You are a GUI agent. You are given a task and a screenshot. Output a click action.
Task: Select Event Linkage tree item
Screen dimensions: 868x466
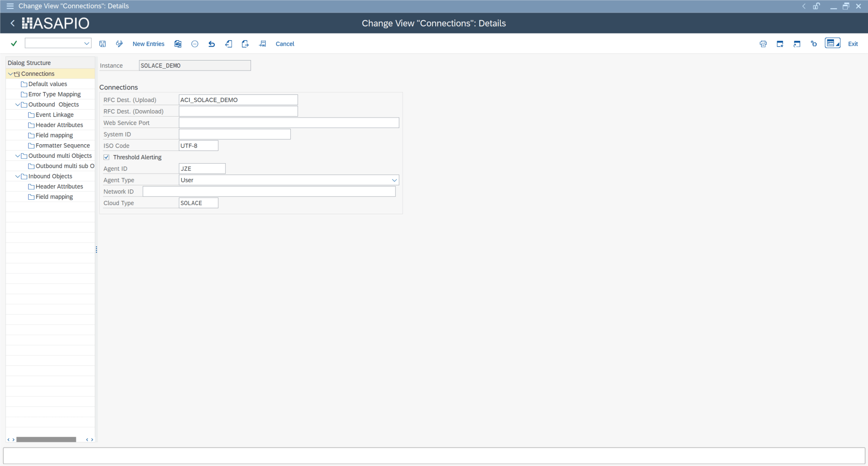[x=54, y=115]
